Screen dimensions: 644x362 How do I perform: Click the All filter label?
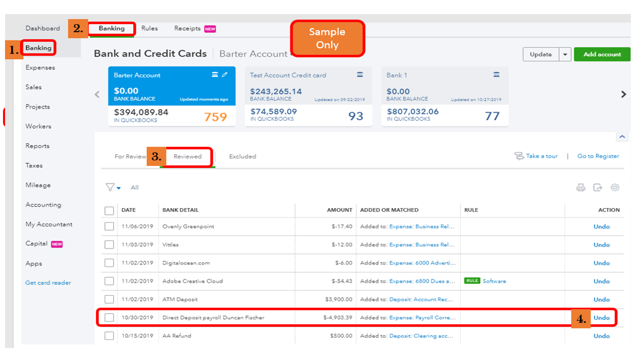[134, 187]
